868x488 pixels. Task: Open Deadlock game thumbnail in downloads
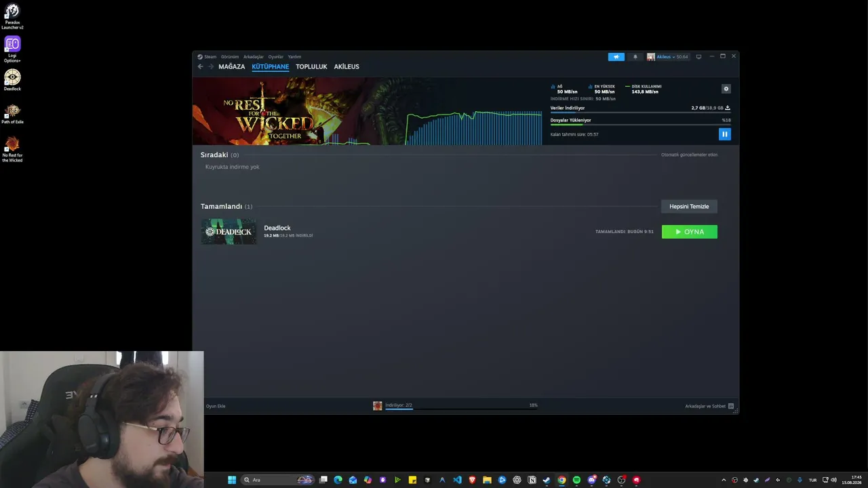click(x=229, y=231)
